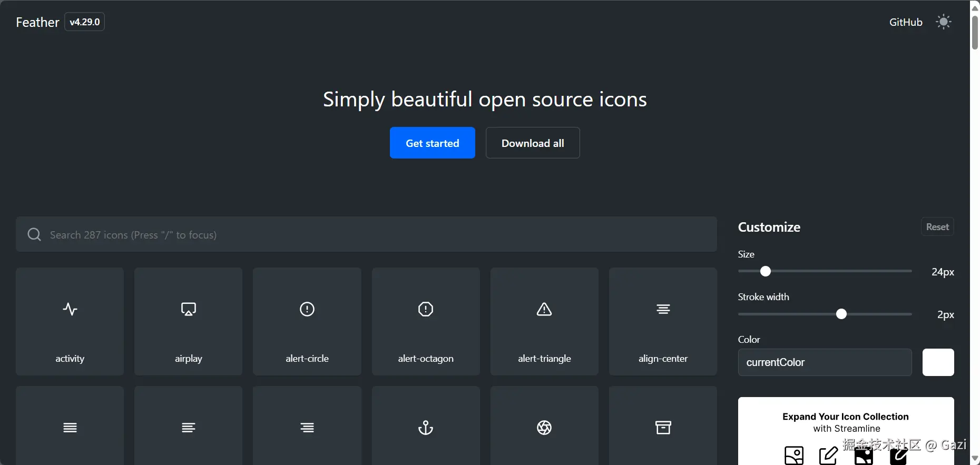Focus the Search 287 icons field

coord(366,234)
